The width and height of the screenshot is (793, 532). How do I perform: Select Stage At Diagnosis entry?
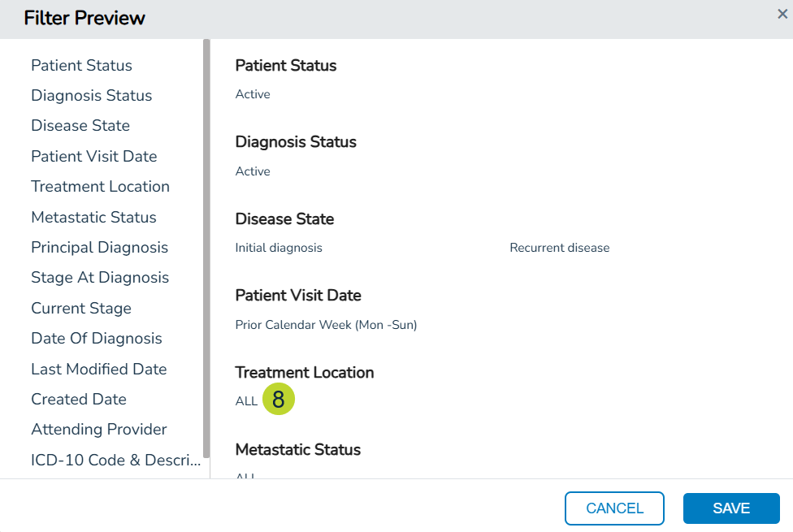pyautogui.click(x=100, y=277)
